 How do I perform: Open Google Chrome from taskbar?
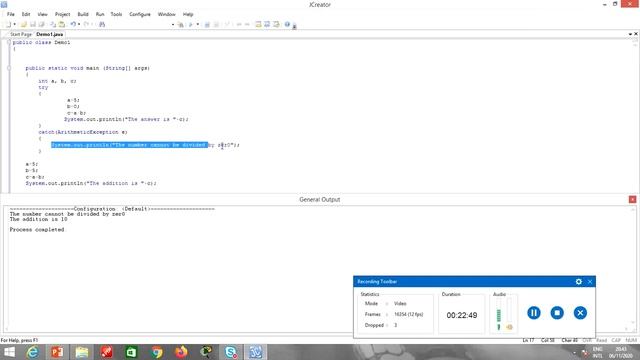pos(156,352)
